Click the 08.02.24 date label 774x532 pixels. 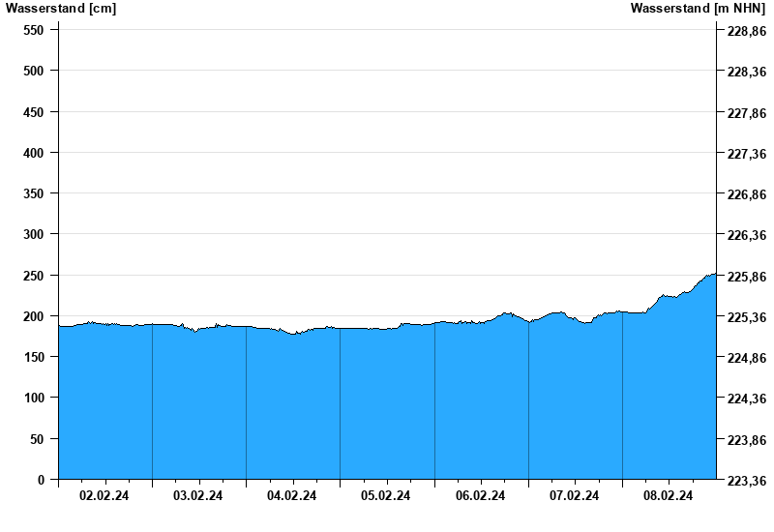click(669, 496)
